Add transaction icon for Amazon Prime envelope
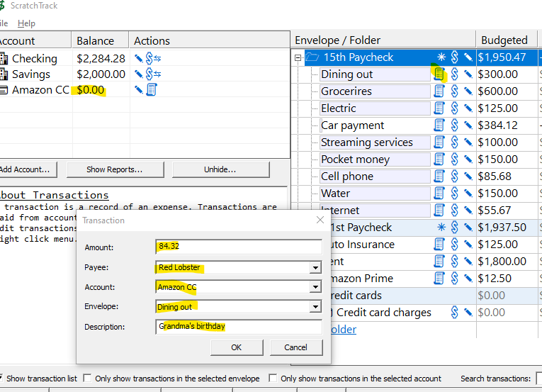 439,278
